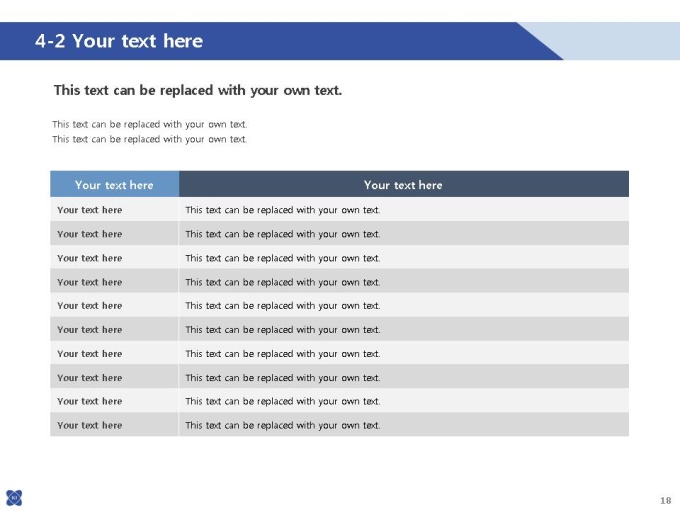Select the last row's left label cell

click(114, 425)
